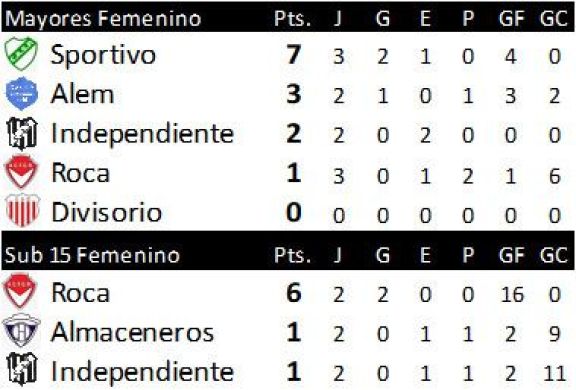Click the red Roca crest in Mayores table
Screen dimensions: 576x390
point(21,172)
